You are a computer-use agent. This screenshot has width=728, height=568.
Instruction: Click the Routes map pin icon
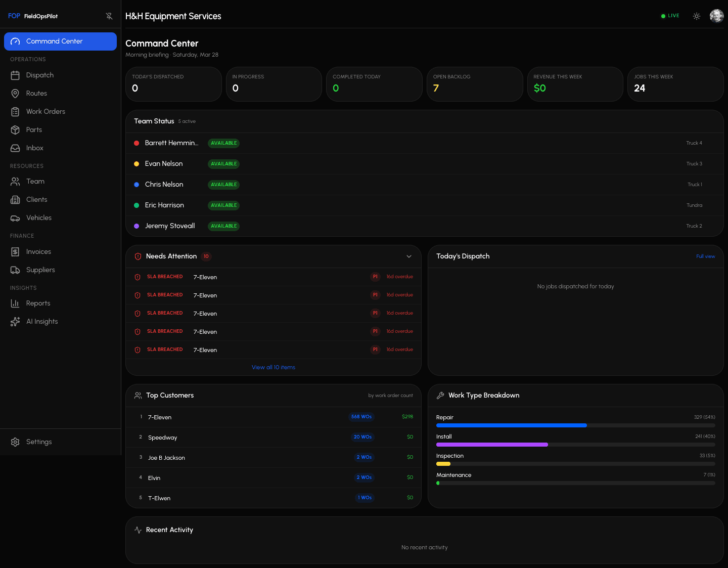[15, 94]
